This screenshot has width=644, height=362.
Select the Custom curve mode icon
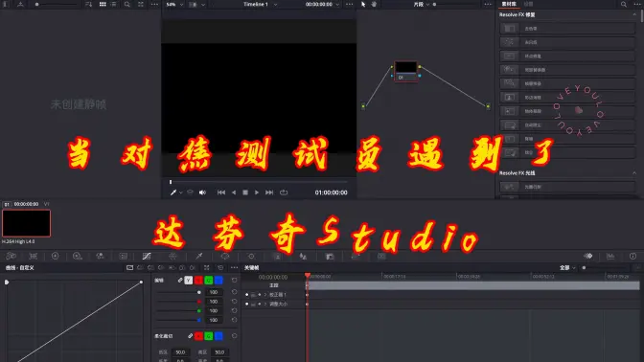click(129, 267)
